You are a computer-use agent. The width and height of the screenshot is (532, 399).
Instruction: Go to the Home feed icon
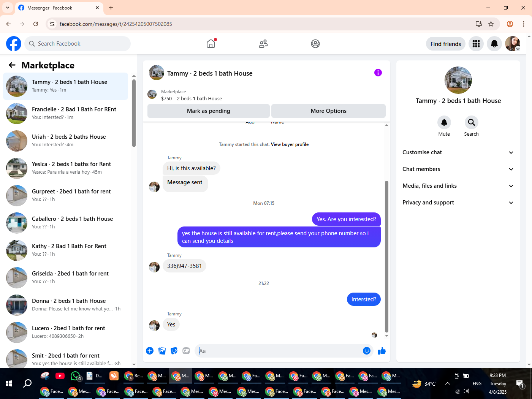point(211,44)
